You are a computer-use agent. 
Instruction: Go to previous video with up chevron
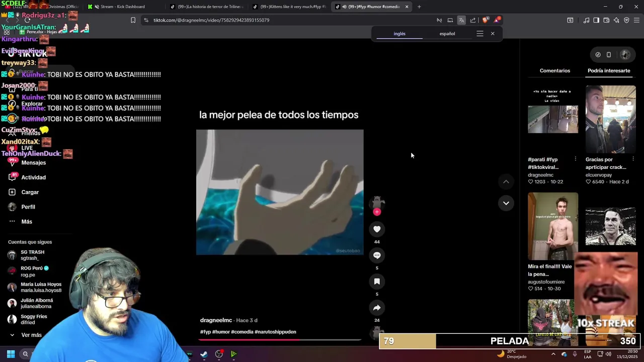pyautogui.click(x=506, y=182)
